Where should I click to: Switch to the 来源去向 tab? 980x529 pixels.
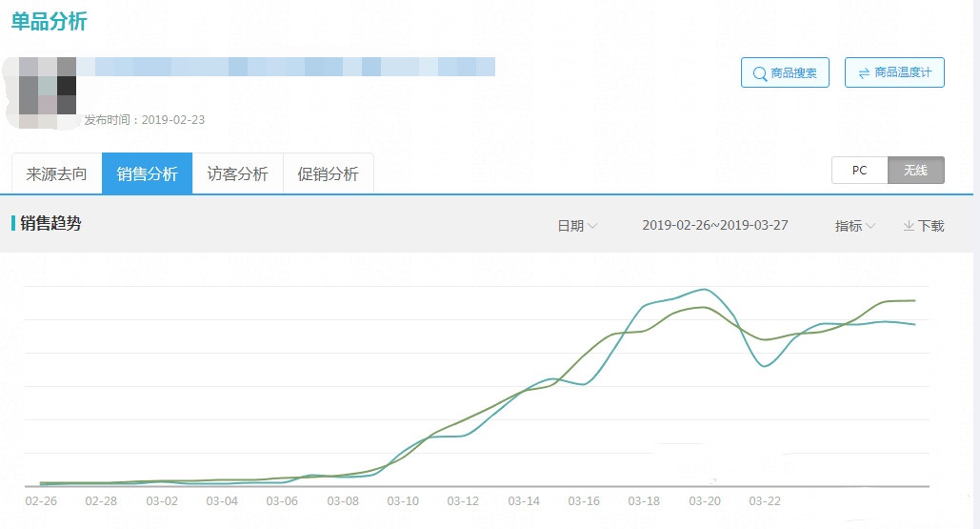pos(56,174)
